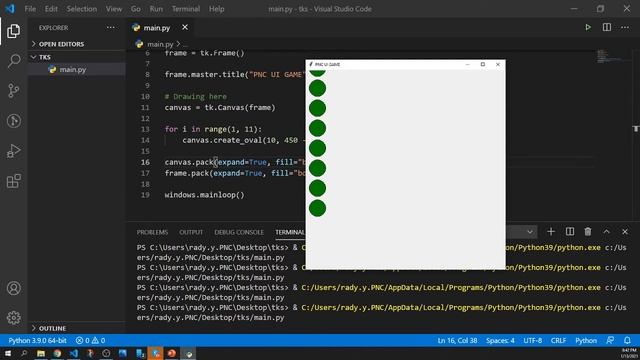This screenshot has height=360, width=640.
Task: Change file encoding UTF-8
Action: coord(533,340)
